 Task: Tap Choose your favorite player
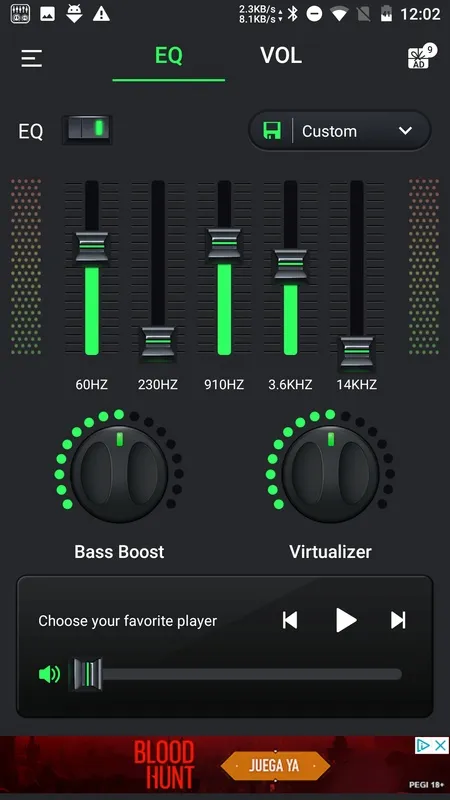coord(128,621)
